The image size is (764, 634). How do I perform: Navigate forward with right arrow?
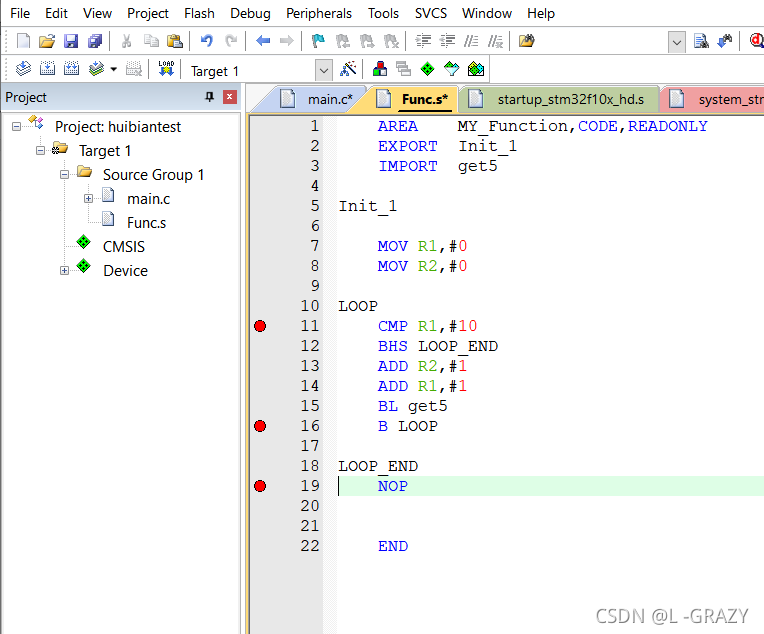pyautogui.click(x=286, y=41)
